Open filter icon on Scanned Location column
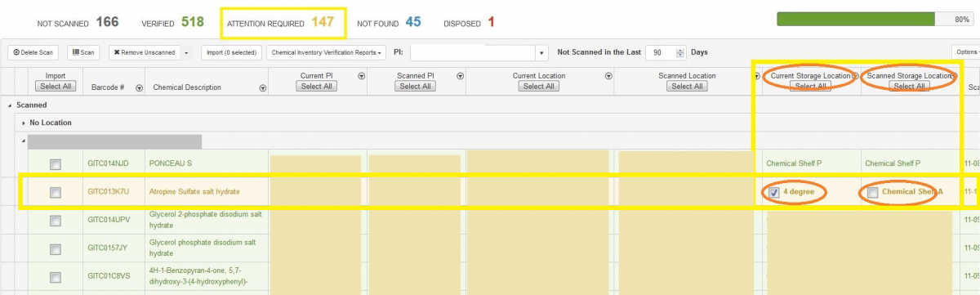Screen dimensions: 980x295 (757, 75)
